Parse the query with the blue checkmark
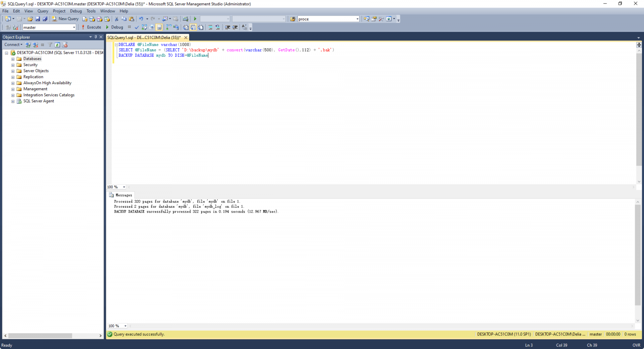644x349 pixels. click(x=137, y=27)
